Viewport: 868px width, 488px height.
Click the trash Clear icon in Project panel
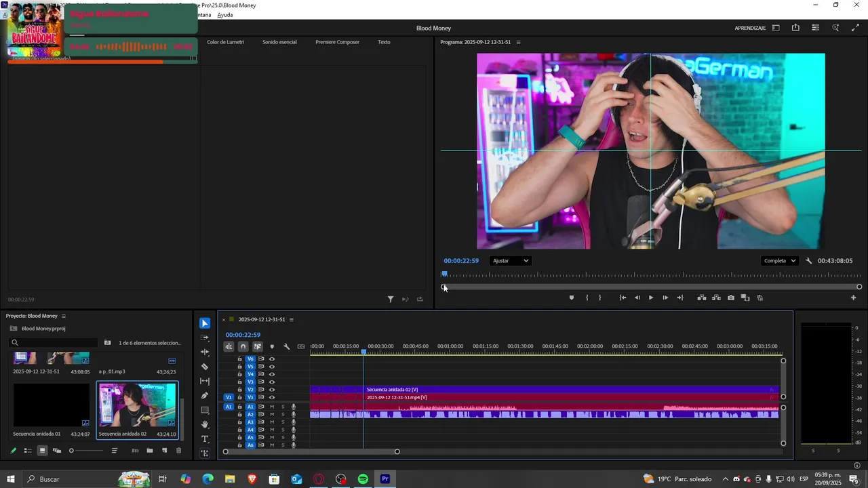(x=179, y=451)
